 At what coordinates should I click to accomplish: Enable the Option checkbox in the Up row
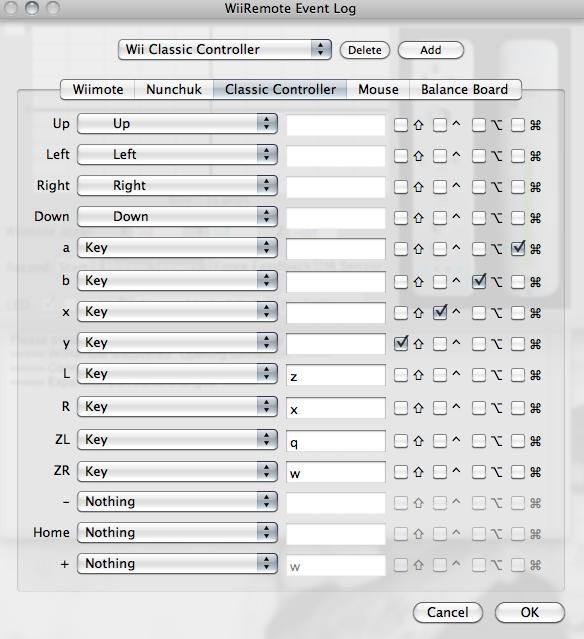[x=479, y=125]
